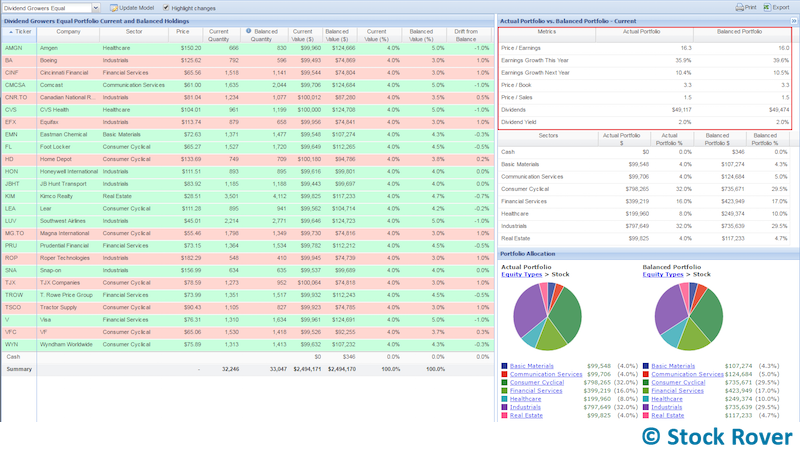Click Communication Services red swatch, Actual Portfolio
The height and width of the screenshot is (453, 800).
click(504, 374)
